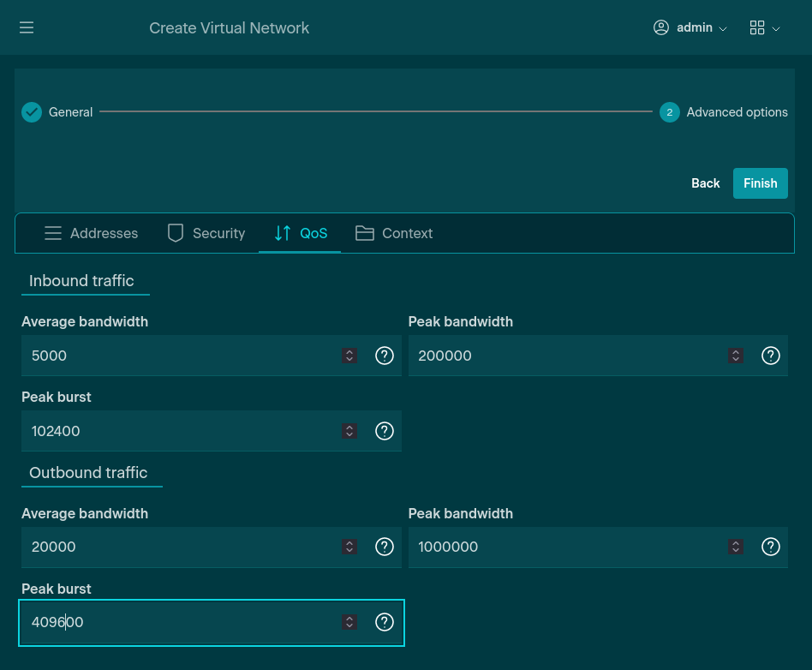Adjust inbound Average bandwidth stepper
Image resolution: width=812 pixels, height=670 pixels.
[349, 356]
